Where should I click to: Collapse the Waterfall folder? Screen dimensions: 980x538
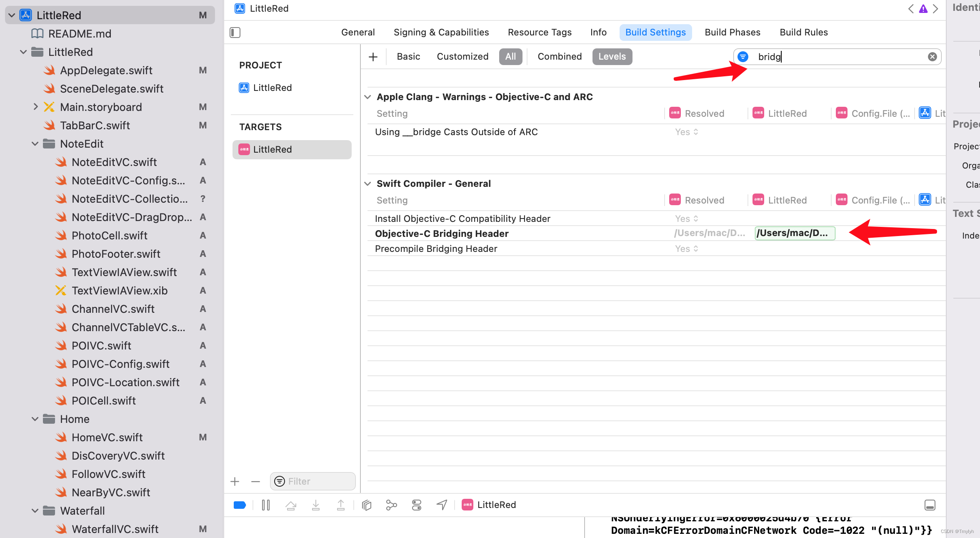[x=35, y=511]
